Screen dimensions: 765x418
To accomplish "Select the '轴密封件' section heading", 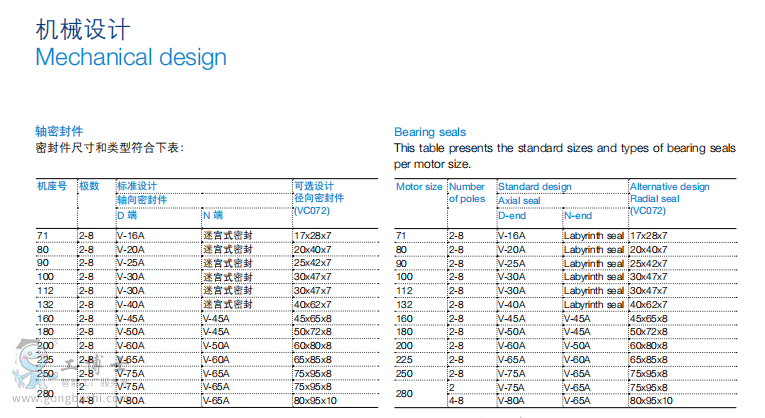I will pyautogui.click(x=59, y=132).
